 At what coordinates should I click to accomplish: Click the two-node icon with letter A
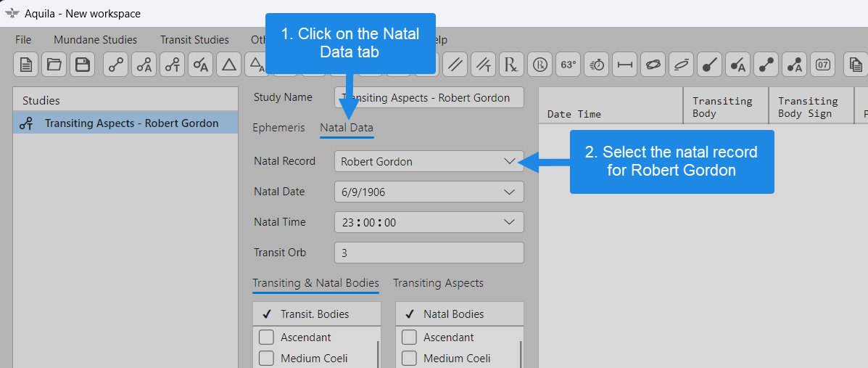(144, 65)
